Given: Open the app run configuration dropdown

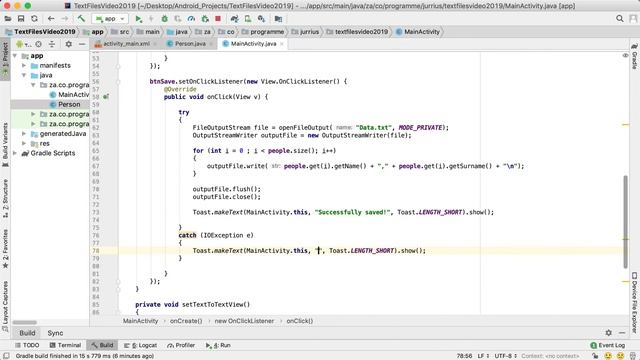Looking at the screenshot, I should [x=110, y=19].
